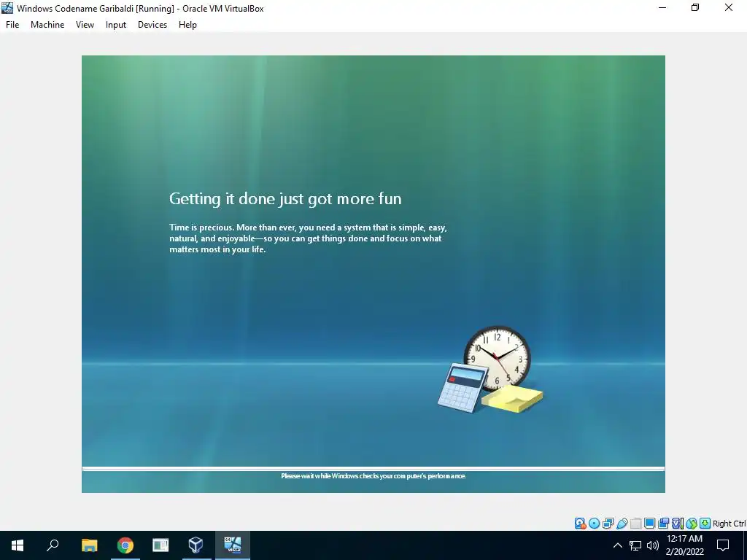Open the taskbar app next to Chrome
The height and width of the screenshot is (560, 747).
click(x=160, y=545)
